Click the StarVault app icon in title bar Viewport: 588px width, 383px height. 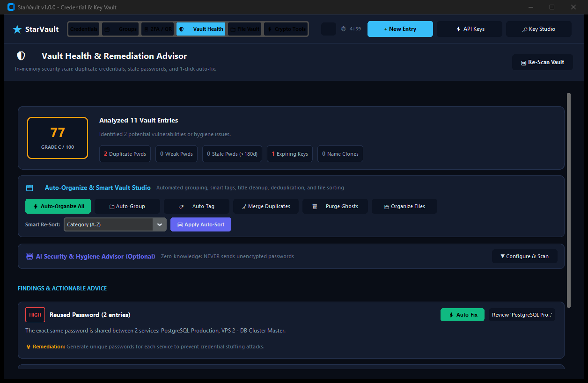pos(11,7)
